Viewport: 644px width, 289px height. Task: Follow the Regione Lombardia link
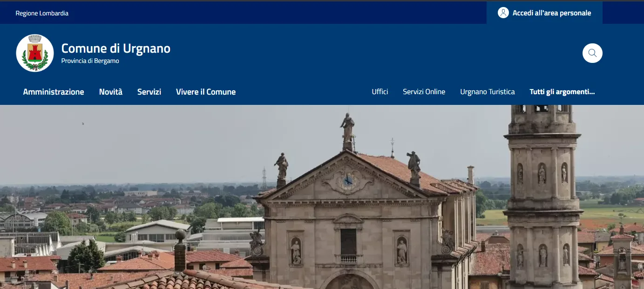pos(42,13)
